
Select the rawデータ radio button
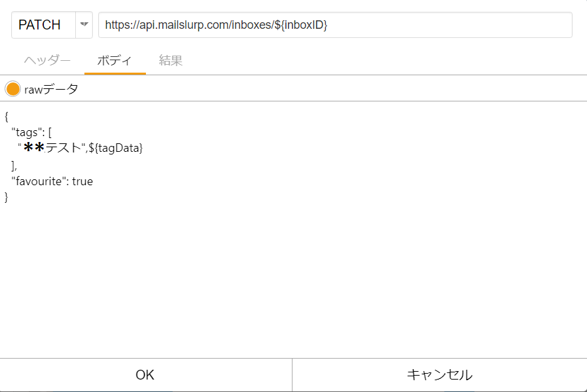(12, 89)
